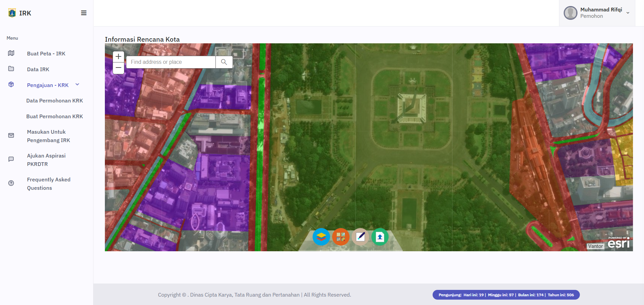644x305 pixels.
Task: Focus the Find address or place field
Action: point(171,62)
